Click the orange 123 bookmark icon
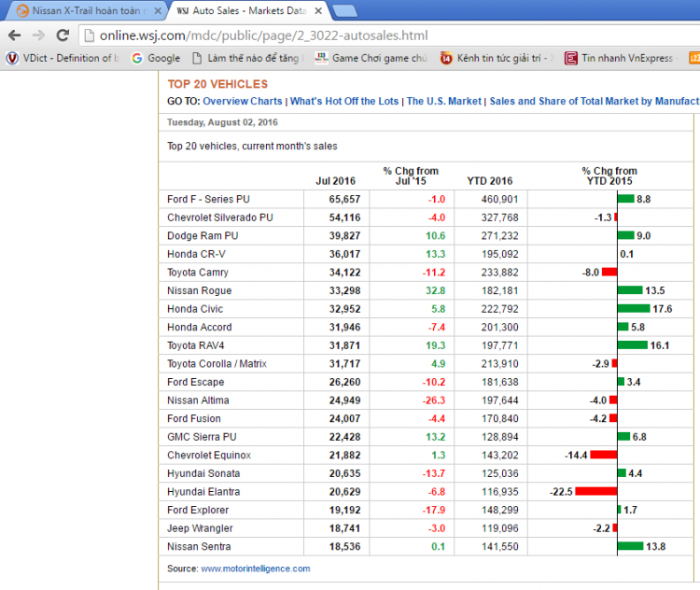This screenshot has height=590, width=700. (694, 58)
